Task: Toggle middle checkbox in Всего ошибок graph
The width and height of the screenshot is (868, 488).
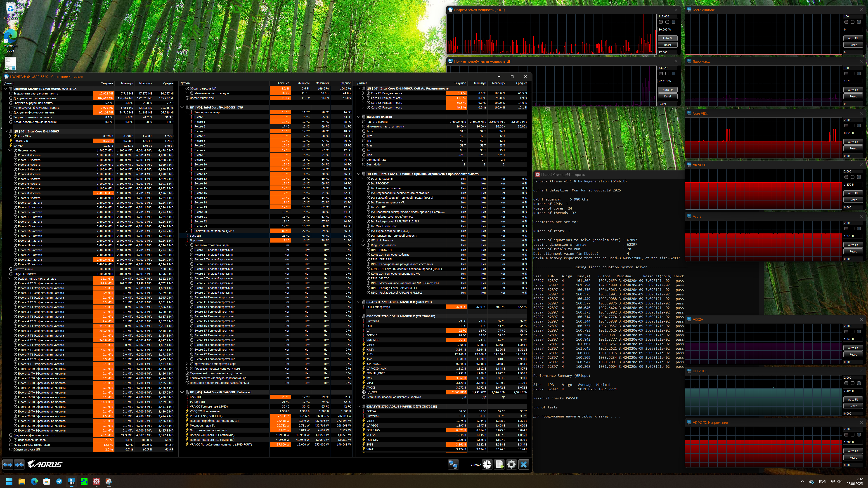Action: pyautogui.click(x=852, y=22)
